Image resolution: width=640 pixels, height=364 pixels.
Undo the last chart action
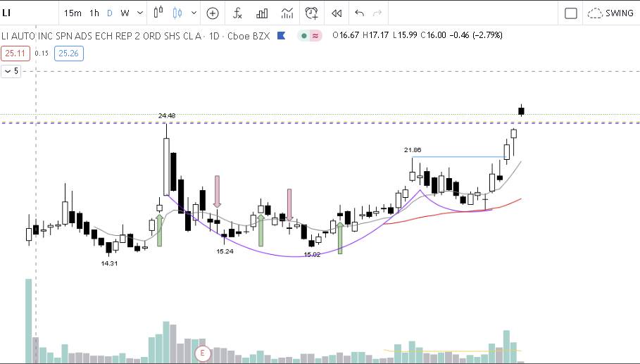tap(360, 13)
